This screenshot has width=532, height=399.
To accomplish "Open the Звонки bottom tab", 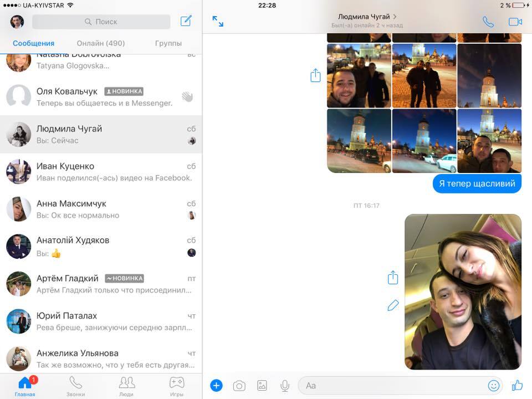I will click(76, 386).
